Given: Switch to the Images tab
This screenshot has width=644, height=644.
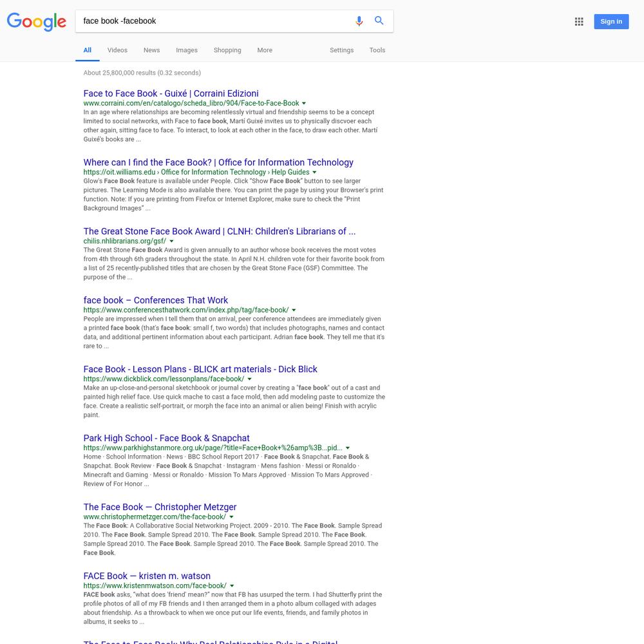Looking at the screenshot, I should click(187, 50).
